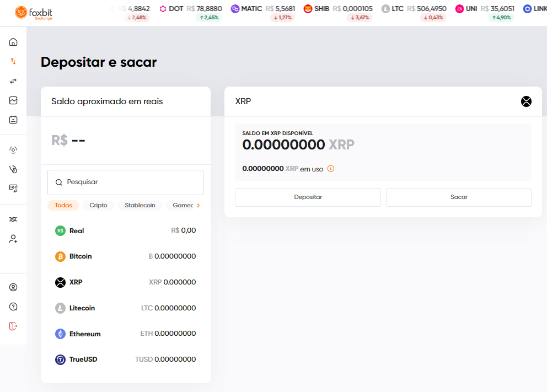
Task: Click the info icon beside XRP em uso
Action: pyautogui.click(x=331, y=169)
